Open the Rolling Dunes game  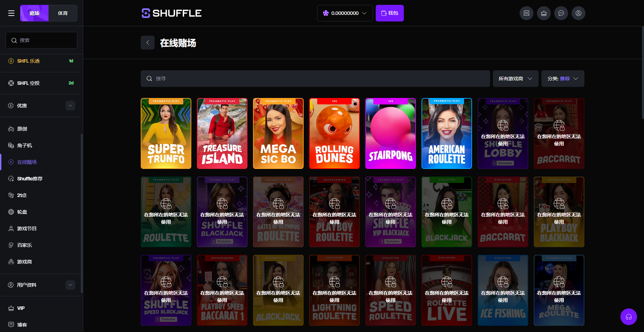pos(334,134)
